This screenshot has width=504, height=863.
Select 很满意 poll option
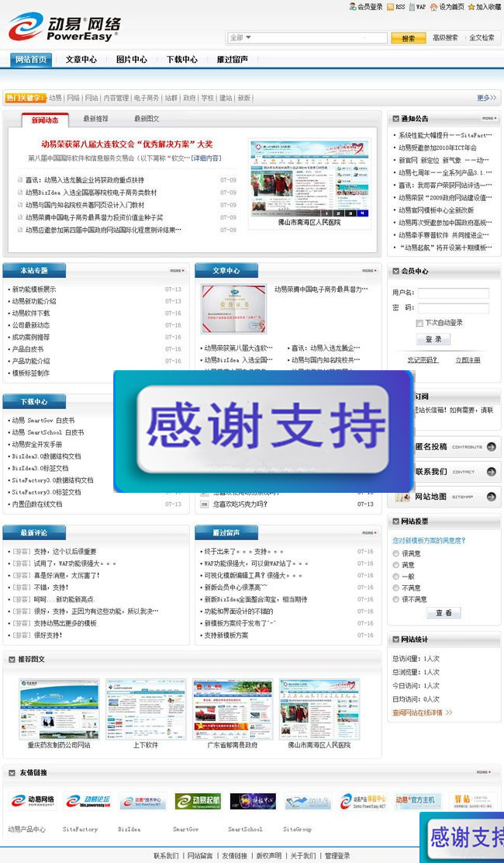395,553
